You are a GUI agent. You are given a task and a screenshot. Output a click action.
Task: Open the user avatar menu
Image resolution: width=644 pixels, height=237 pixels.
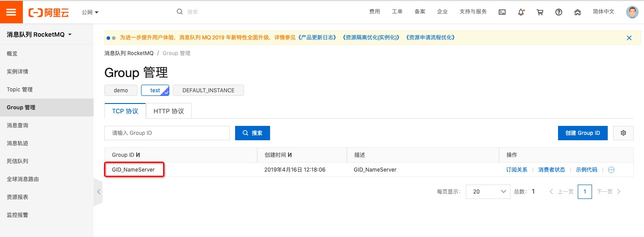click(632, 12)
